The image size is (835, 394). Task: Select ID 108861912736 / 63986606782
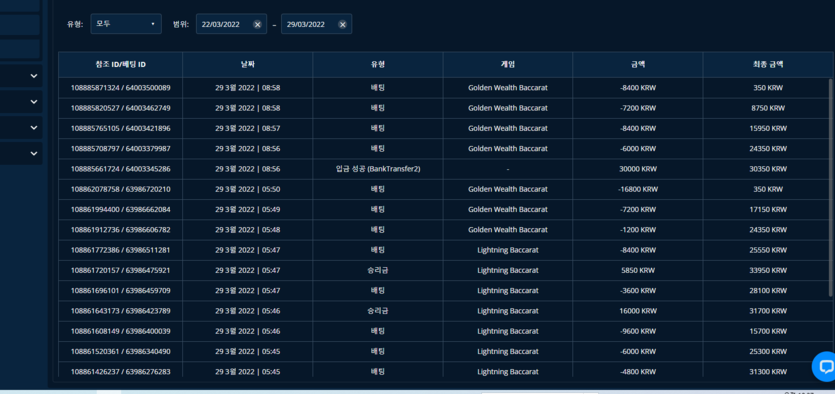[120, 229]
